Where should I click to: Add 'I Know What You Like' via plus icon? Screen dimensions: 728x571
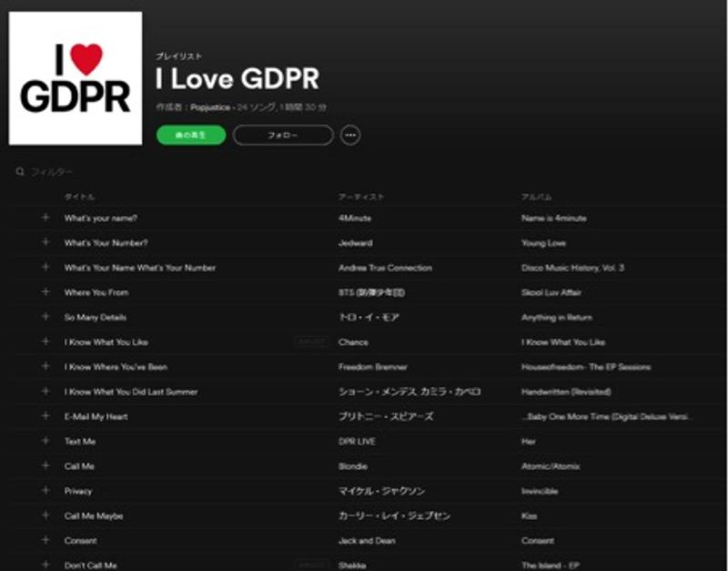click(45, 342)
